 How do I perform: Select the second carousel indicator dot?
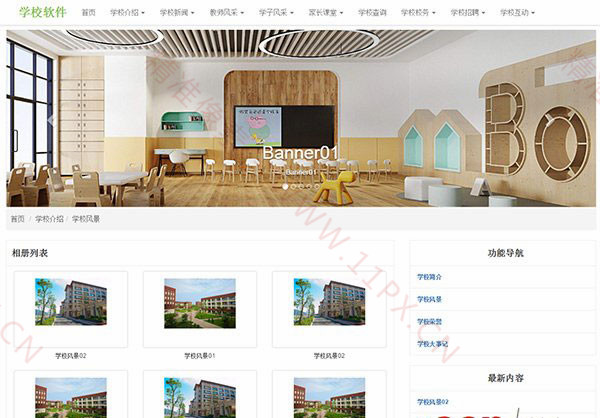(293, 187)
